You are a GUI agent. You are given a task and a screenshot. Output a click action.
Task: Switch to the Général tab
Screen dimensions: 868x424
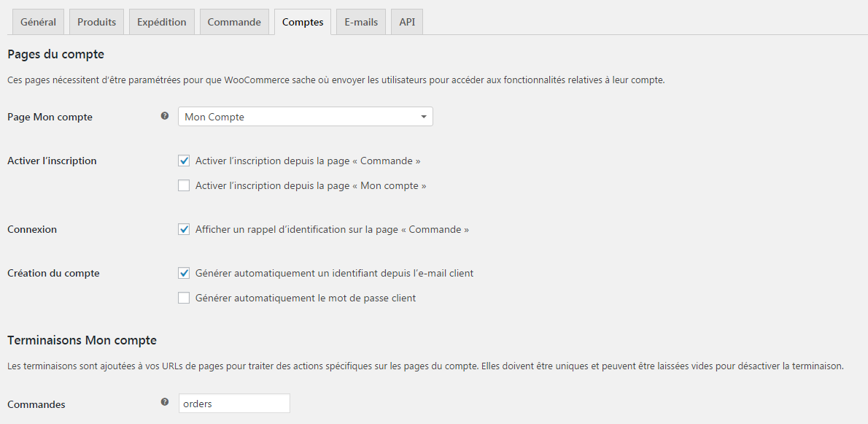tap(38, 21)
